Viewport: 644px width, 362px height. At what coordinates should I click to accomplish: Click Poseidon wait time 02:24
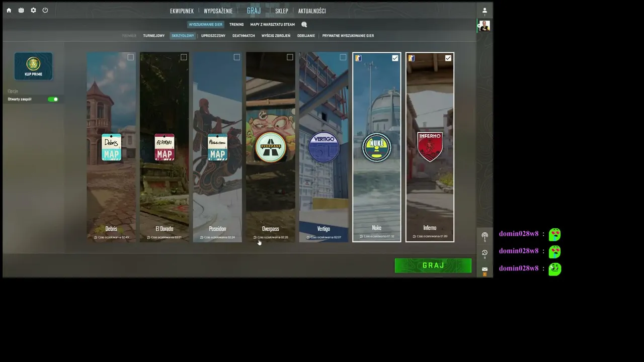pos(217,237)
